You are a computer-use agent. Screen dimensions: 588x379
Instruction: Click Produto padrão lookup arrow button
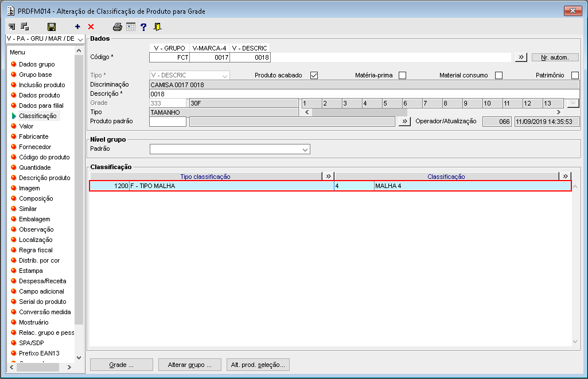(x=404, y=122)
